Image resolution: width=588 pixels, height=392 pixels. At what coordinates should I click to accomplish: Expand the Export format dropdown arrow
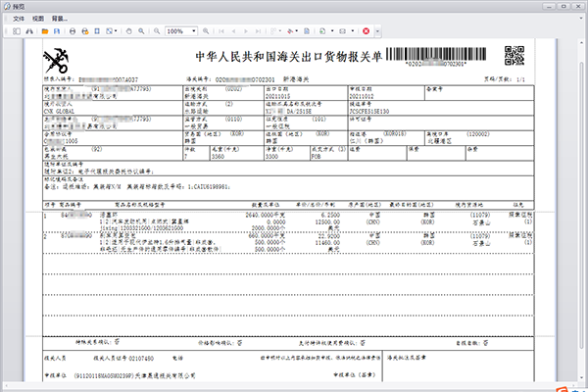pyautogui.click(x=332, y=31)
